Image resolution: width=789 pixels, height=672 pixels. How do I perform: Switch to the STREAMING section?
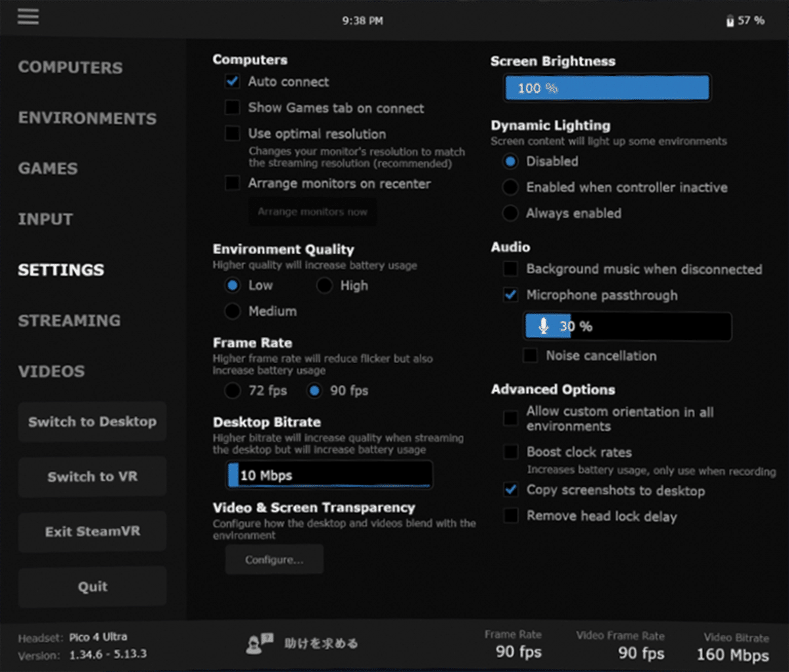(x=69, y=321)
